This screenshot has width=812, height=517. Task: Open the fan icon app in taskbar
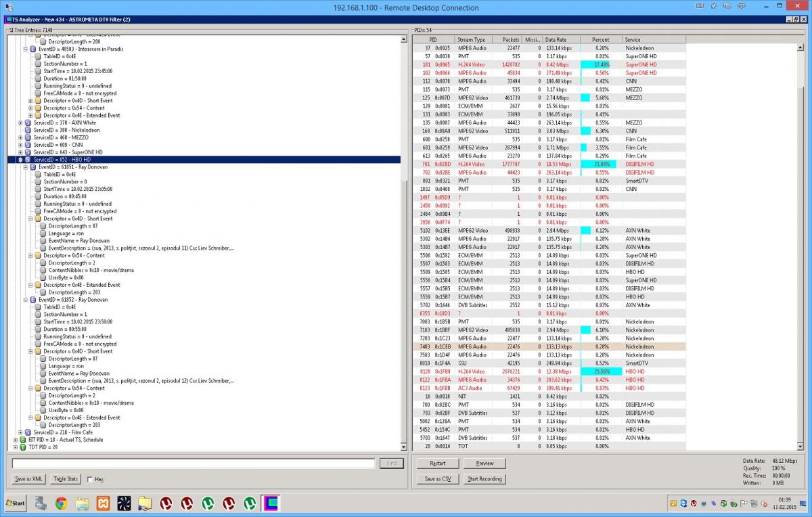pyautogui.click(x=124, y=503)
